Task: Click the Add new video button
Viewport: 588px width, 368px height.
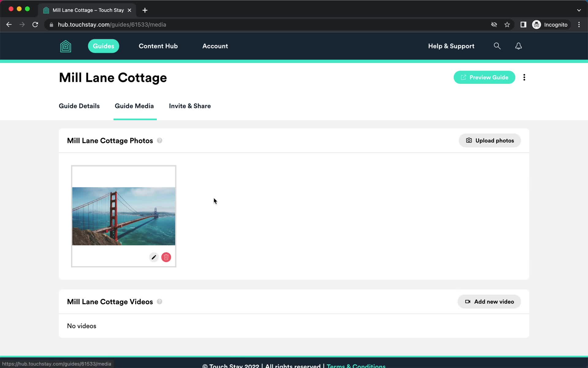Action: point(489,301)
